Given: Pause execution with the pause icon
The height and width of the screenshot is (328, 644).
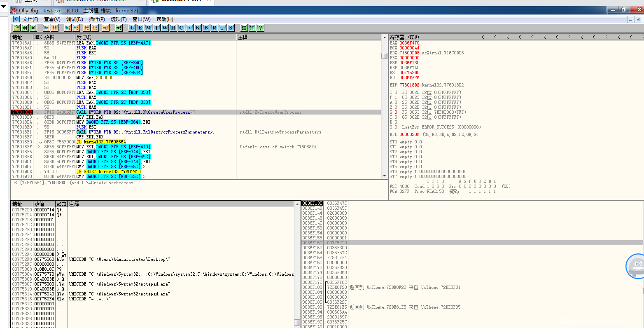Looking at the screenshot, I should [54, 28].
